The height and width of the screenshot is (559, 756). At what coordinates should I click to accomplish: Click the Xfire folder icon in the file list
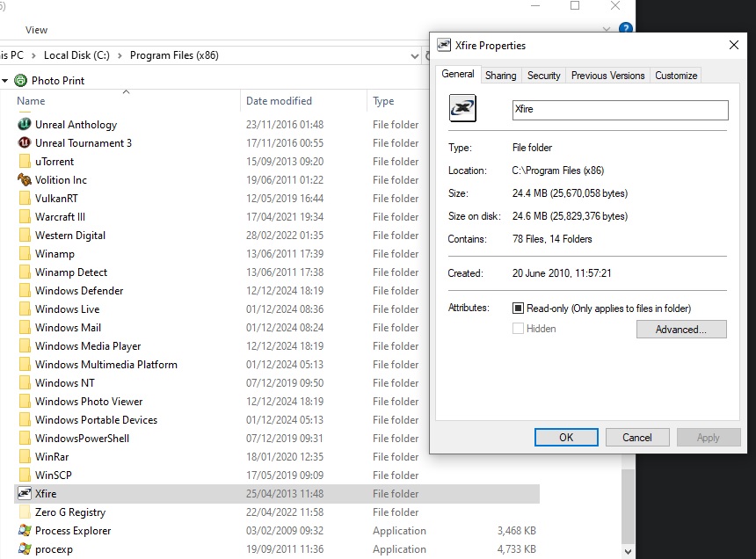(25, 493)
